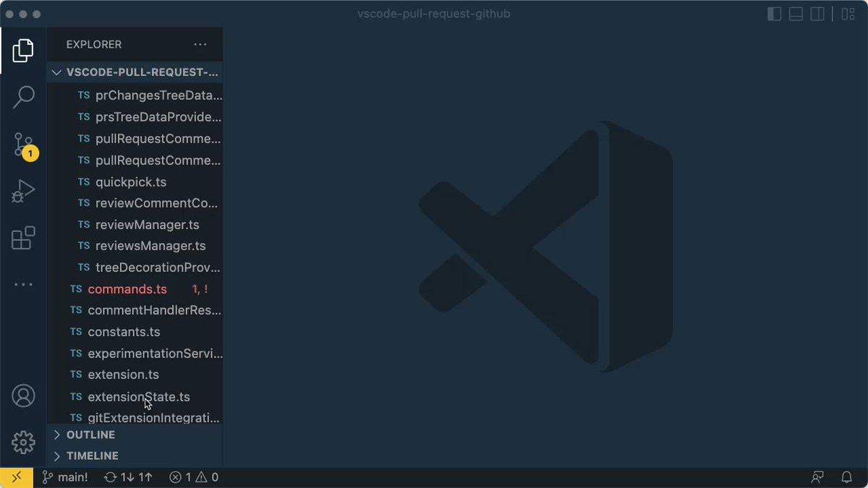Open the Extensions view
This screenshot has height=488, width=868.
23,238
